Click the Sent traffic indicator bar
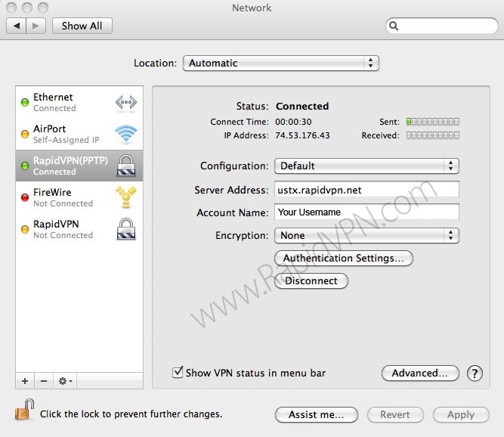This screenshot has width=504, height=437. click(433, 122)
